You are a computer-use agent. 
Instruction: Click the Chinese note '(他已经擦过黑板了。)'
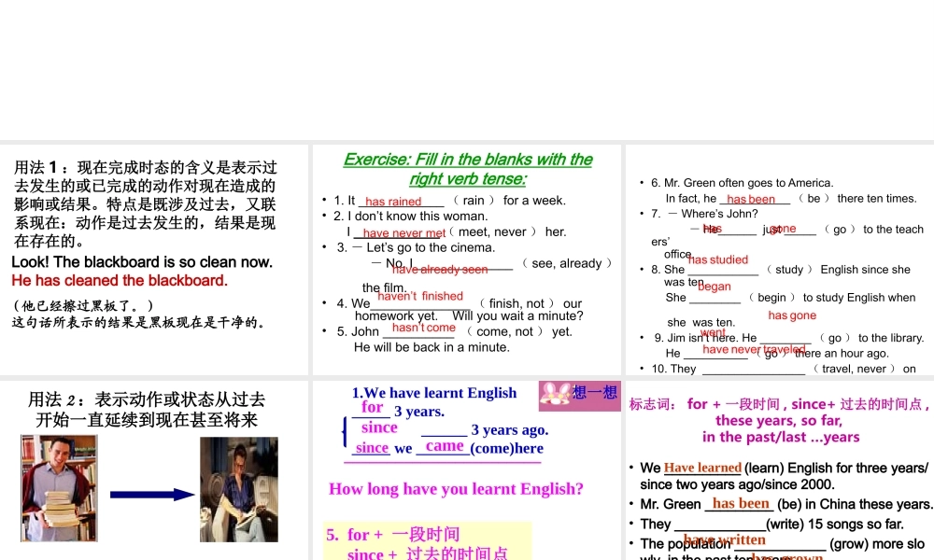tap(83, 306)
